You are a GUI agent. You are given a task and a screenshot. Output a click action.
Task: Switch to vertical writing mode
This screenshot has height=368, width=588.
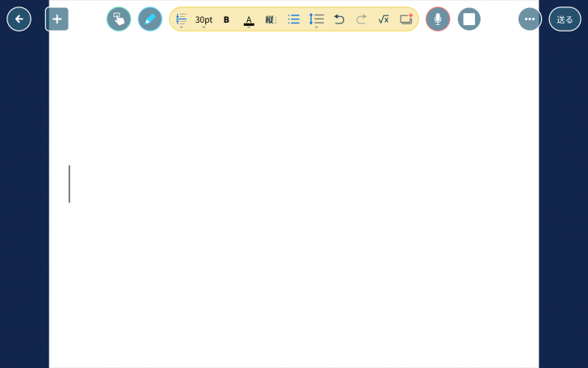coord(271,19)
